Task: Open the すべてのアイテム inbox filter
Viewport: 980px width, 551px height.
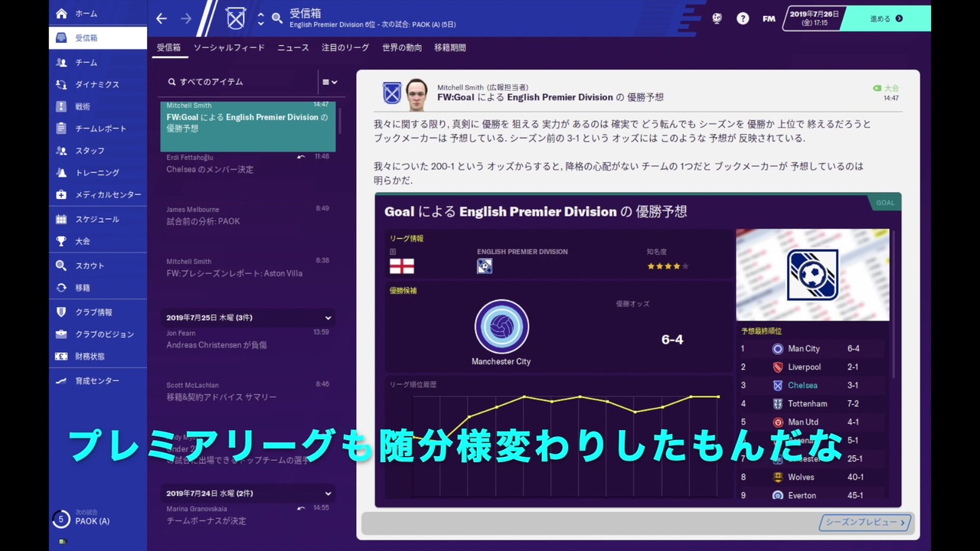Action: coord(239,82)
